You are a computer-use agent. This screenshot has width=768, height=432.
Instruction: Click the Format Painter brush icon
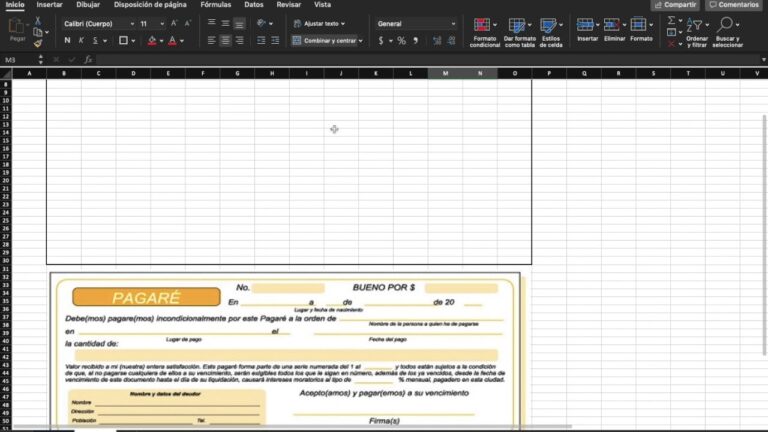coord(38,44)
